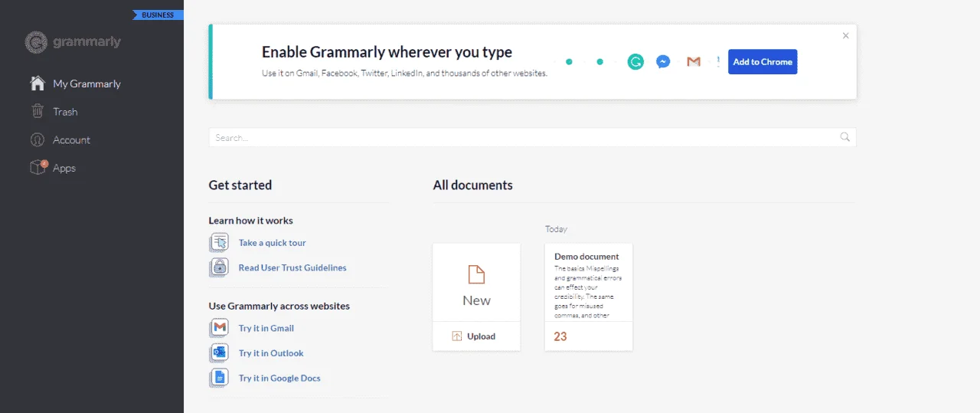Open the Take a quick tour link

272,243
